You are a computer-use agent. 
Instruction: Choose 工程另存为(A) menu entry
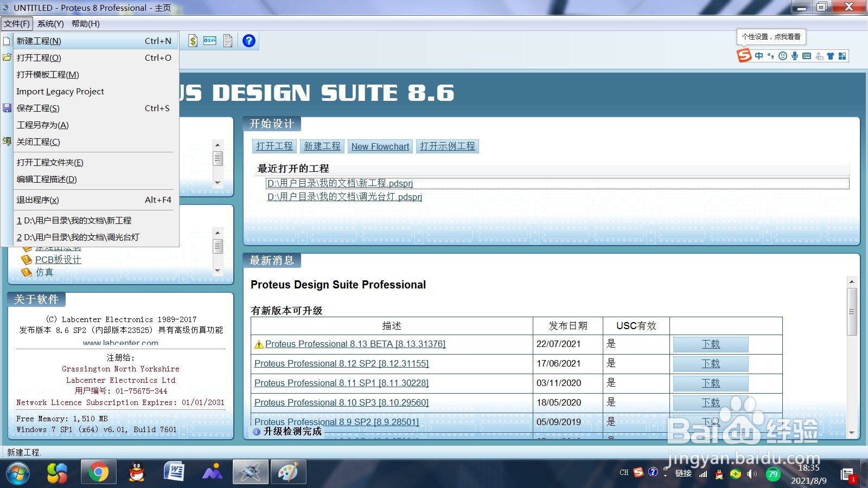point(96,125)
